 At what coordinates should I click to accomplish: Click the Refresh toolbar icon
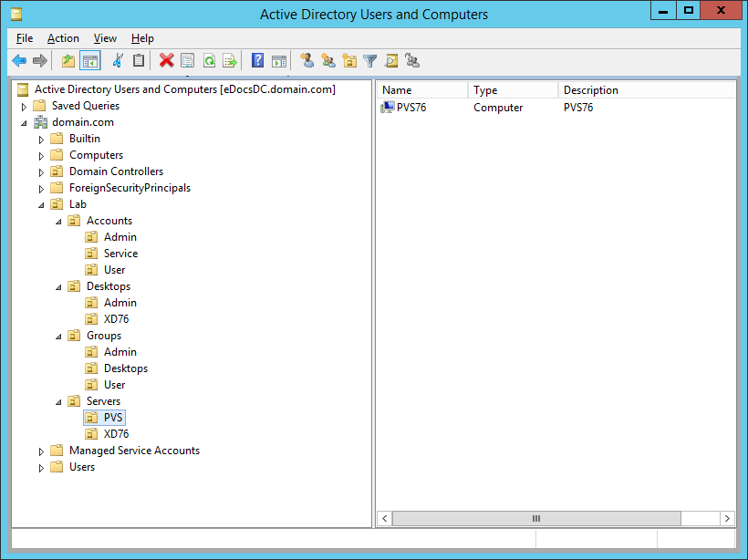click(209, 61)
